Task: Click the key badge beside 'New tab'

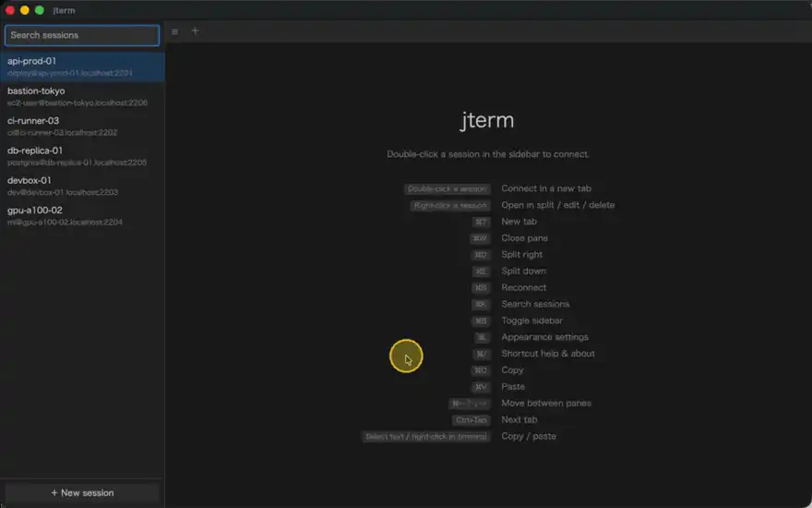Action: pyautogui.click(x=481, y=223)
